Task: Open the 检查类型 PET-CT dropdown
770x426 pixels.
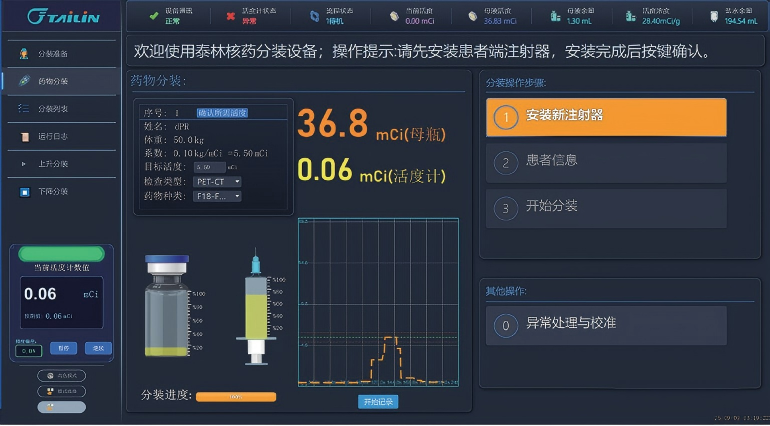Action: click(218, 183)
